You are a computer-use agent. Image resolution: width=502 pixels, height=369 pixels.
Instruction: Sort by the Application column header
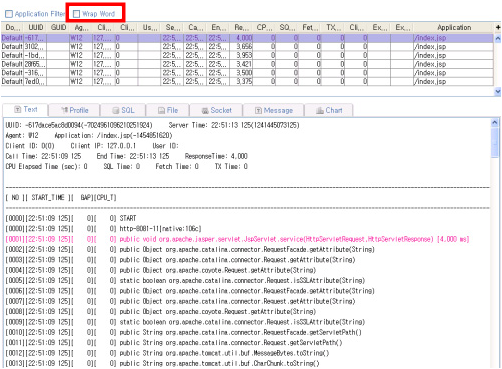click(454, 27)
